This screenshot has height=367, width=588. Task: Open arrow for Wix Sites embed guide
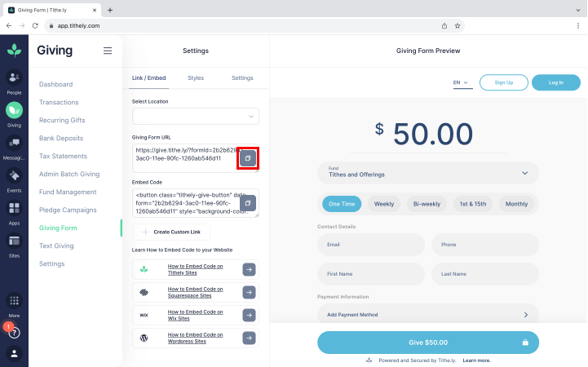[249, 316]
